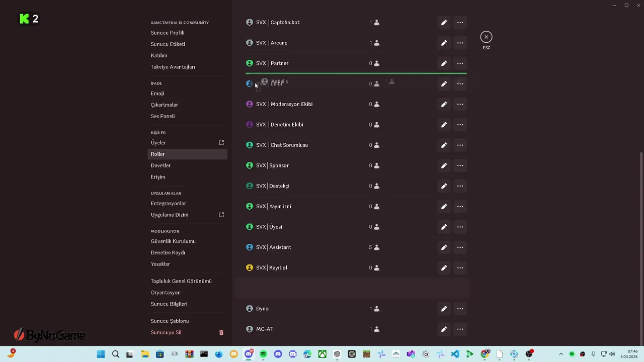
Task: Edit the SVX | Üyesi role pencil icon
Action: click(444, 227)
